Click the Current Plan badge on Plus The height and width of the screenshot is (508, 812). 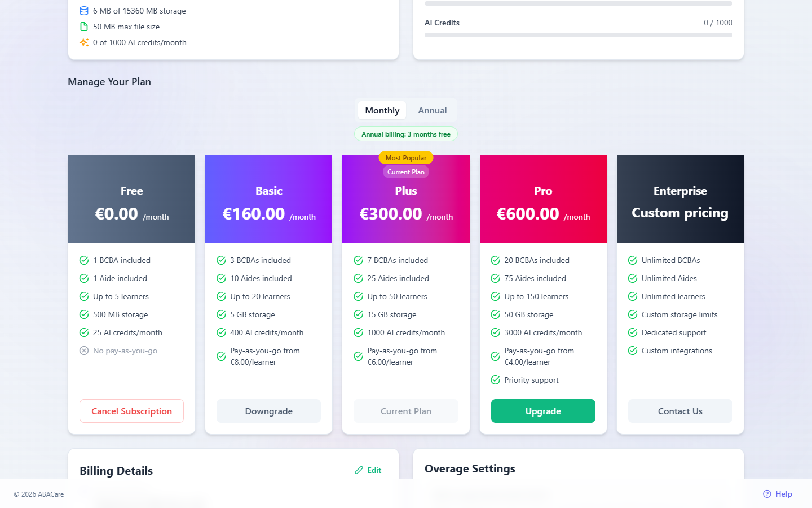click(406, 172)
